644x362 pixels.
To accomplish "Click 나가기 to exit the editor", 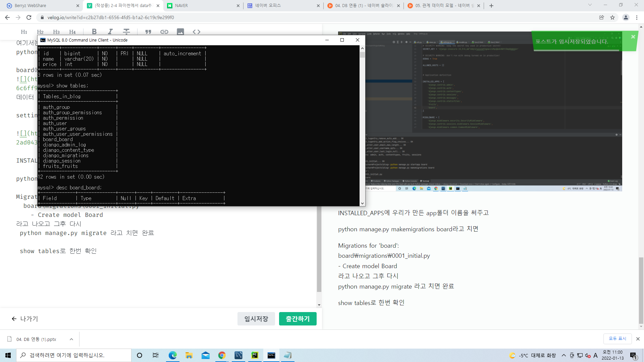I will [x=25, y=319].
